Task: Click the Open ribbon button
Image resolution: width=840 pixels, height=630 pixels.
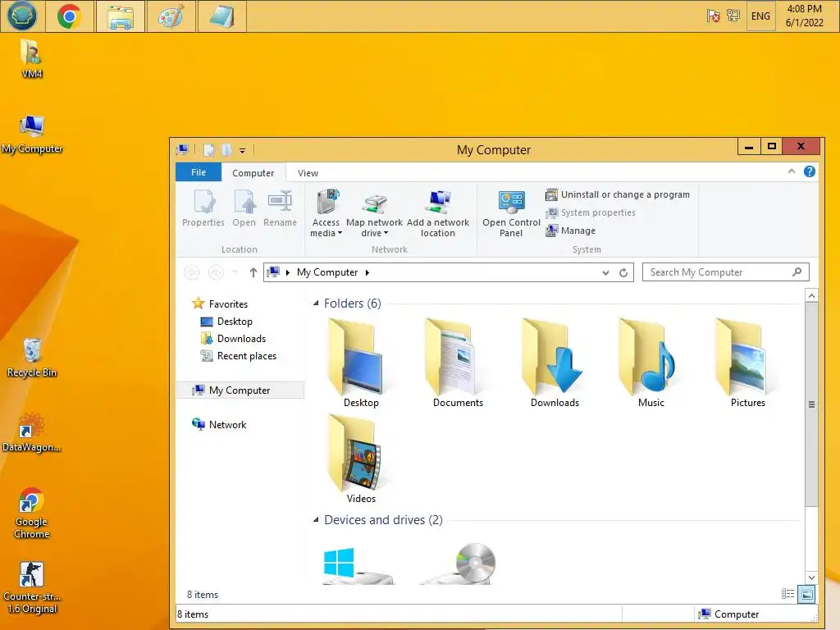Action: (244, 209)
